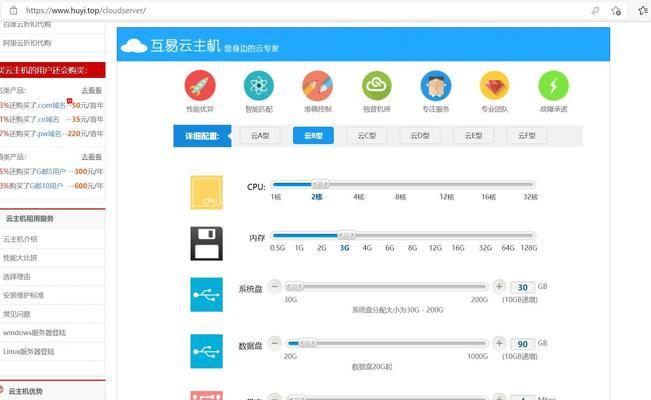Choose 0.5G on the memory scale
The image size is (651, 400).
click(x=277, y=248)
